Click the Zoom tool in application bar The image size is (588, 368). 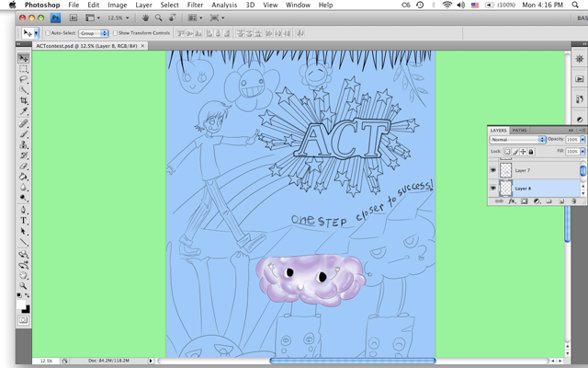(159, 17)
